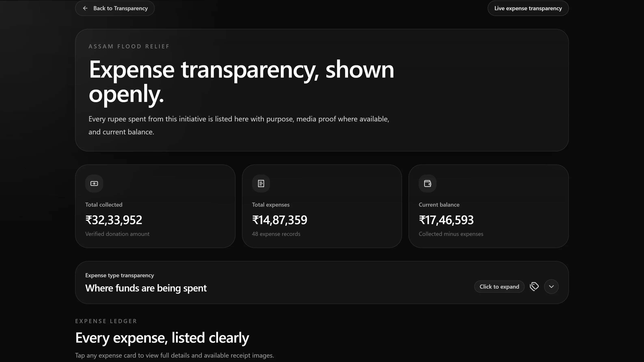Click the Verified donation amount caption
This screenshot has height=362, width=644.
(117, 234)
